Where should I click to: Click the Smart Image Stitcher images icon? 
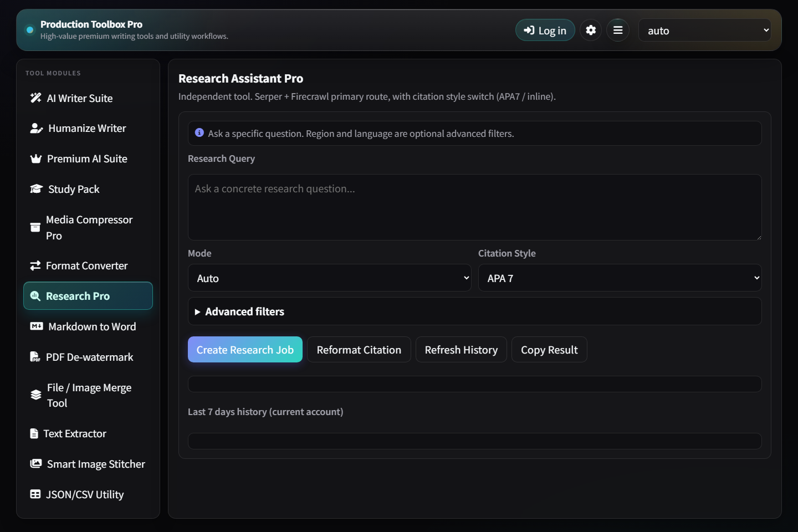(36, 464)
